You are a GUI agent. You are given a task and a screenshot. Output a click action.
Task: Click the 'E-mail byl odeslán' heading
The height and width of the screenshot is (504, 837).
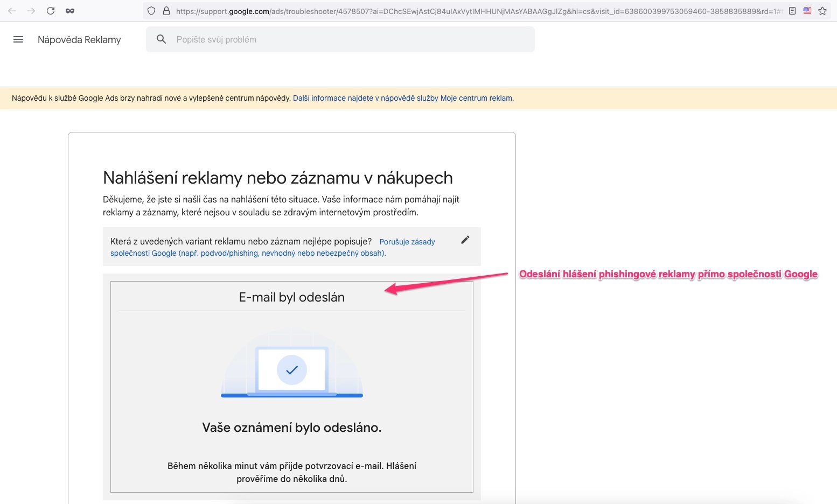coord(292,297)
